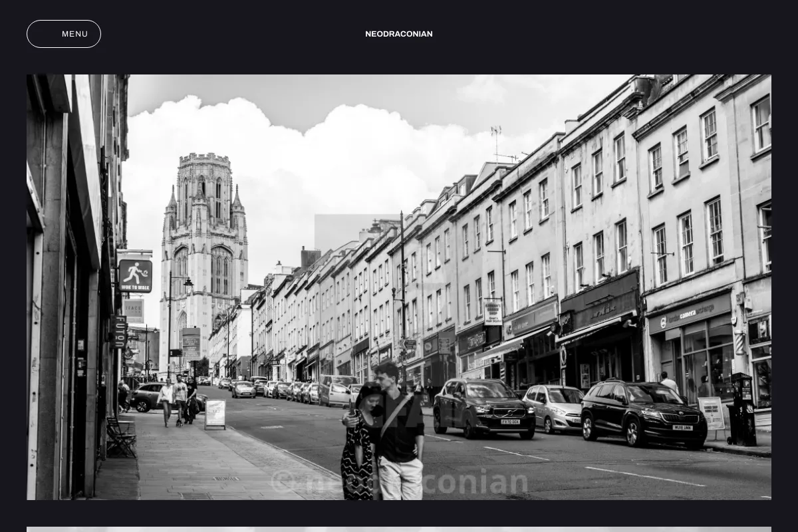The image size is (798, 532).
Task: Click the folding chair on the left pavement
Action: [121, 436]
